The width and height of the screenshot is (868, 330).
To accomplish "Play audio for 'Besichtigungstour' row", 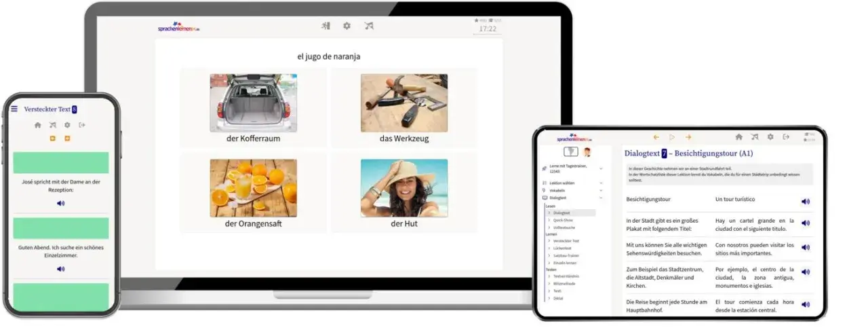I will pos(806,201).
